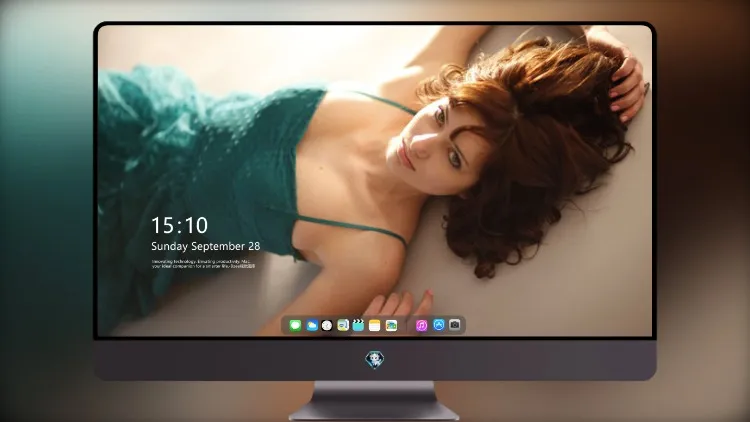
Task: Launch the clapperboard video app in dock
Action: [x=358, y=326]
